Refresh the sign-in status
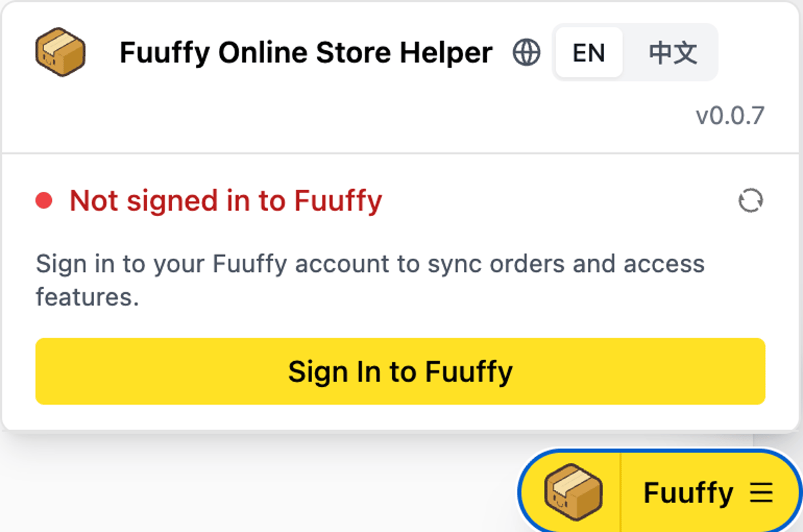 point(750,201)
